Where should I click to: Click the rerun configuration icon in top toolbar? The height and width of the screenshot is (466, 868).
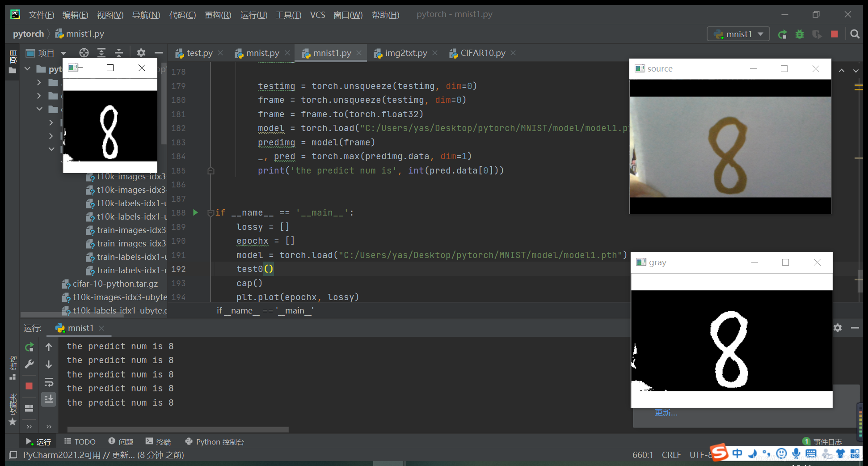coord(782,34)
